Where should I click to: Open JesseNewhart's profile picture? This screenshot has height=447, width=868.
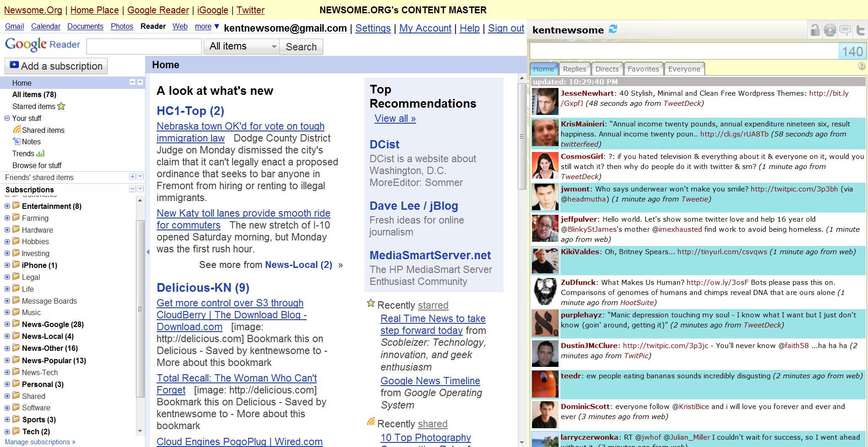[545, 101]
